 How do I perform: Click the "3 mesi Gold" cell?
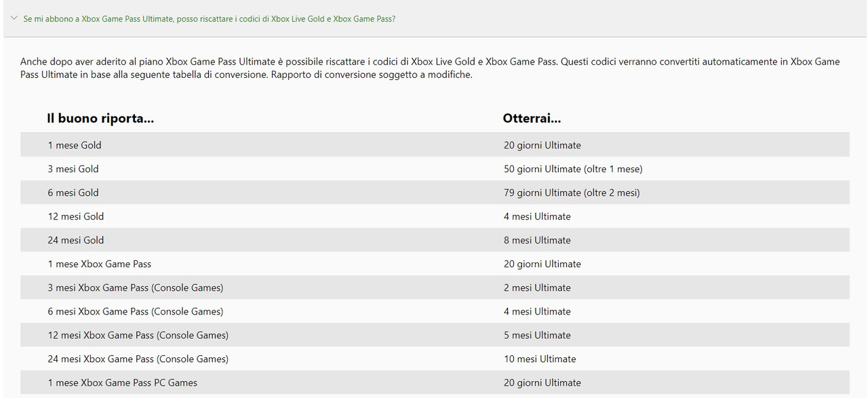[73, 169]
